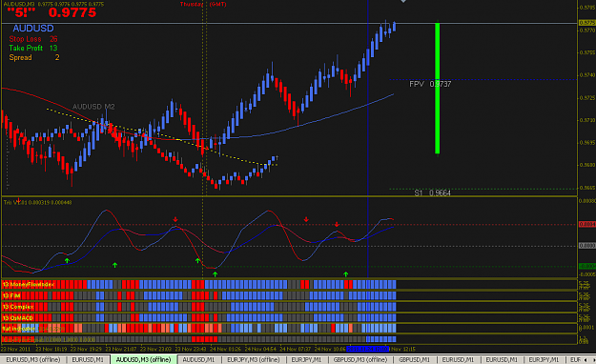
Task: Click the S1 0.9664 support label
Action: click(432, 193)
